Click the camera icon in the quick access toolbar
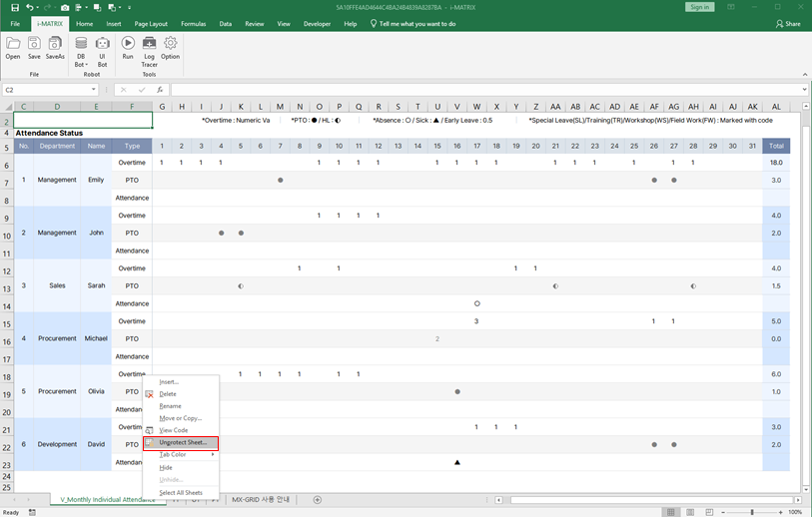The height and width of the screenshot is (517, 812). coord(64,7)
